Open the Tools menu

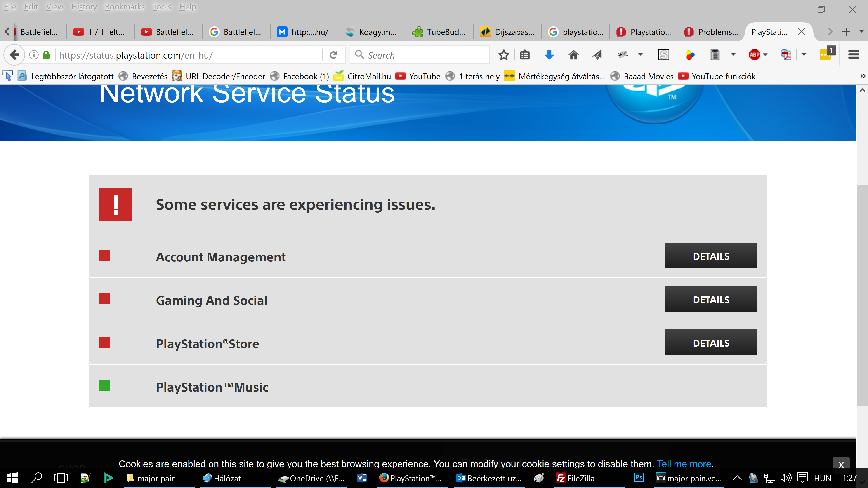[x=162, y=7]
